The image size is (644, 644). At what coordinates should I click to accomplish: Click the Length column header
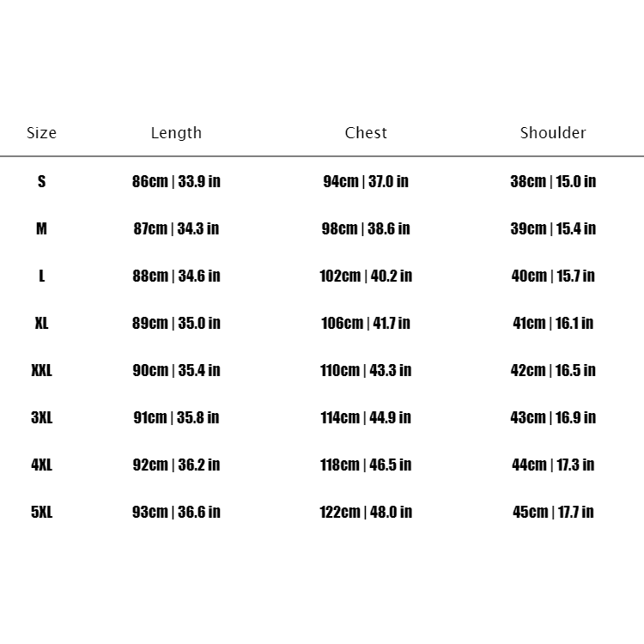tap(176, 133)
